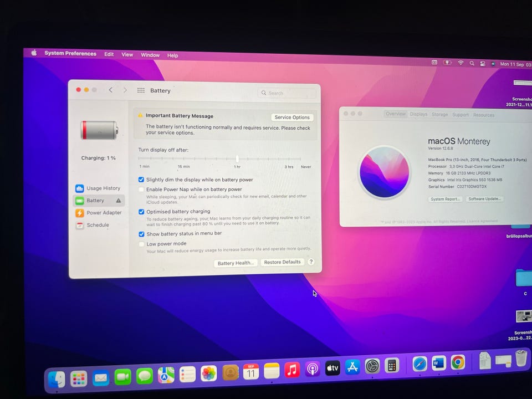Image resolution: width=532 pixels, height=399 pixels.
Task: Click the Turn display off after slider
Action: [219, 158]
